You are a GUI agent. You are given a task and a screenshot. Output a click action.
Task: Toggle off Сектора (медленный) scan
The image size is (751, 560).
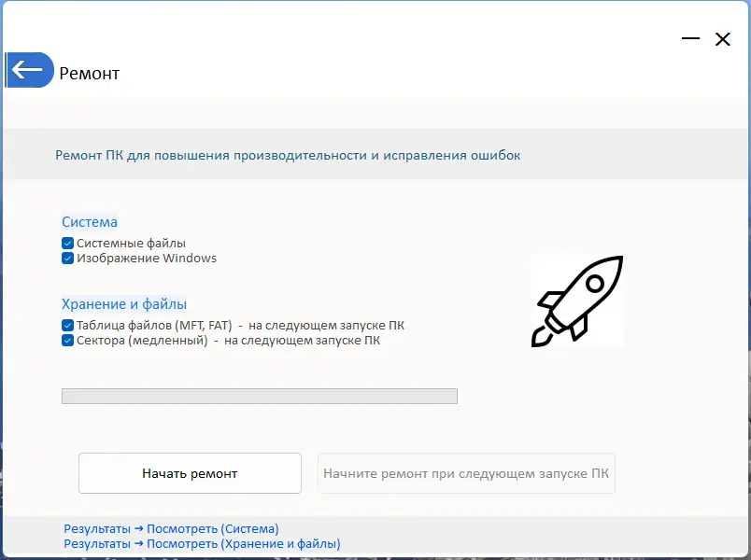pyautogui.click(x=68, y=341)
